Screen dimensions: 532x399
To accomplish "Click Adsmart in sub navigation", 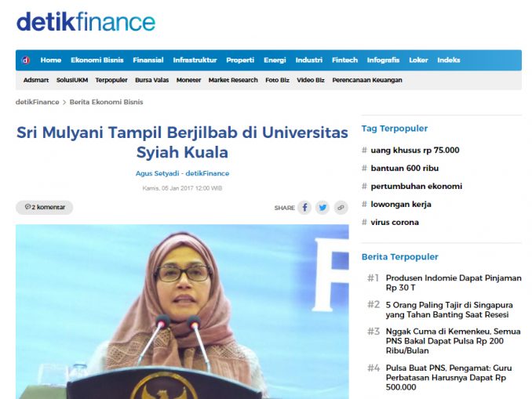I will (x=36, y=80).
